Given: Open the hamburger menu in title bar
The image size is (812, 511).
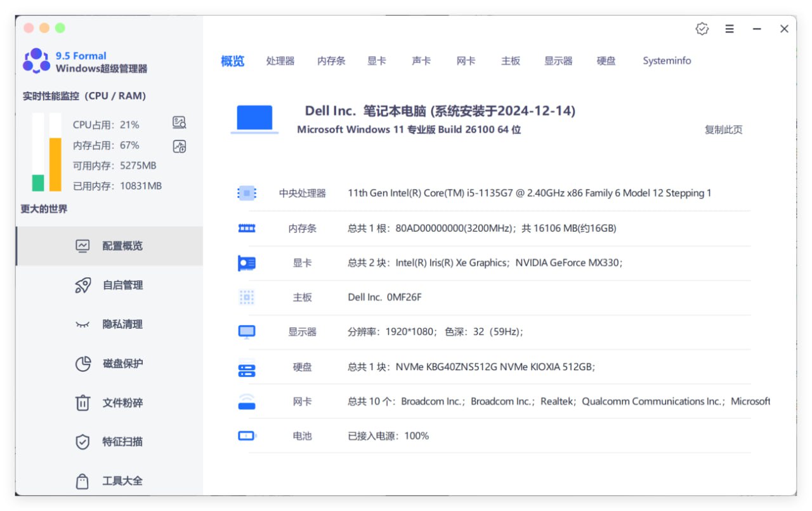Looking at the screenshot, I should pos(730,29).
